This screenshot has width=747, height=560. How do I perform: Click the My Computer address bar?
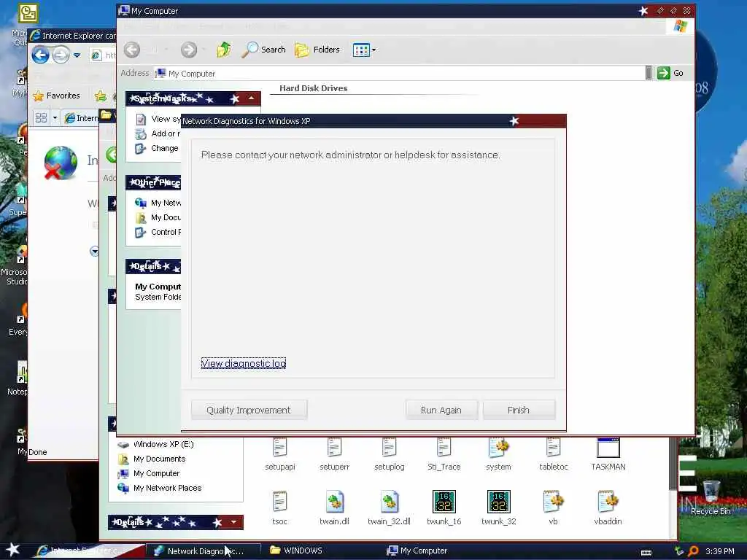click(400, 74)
